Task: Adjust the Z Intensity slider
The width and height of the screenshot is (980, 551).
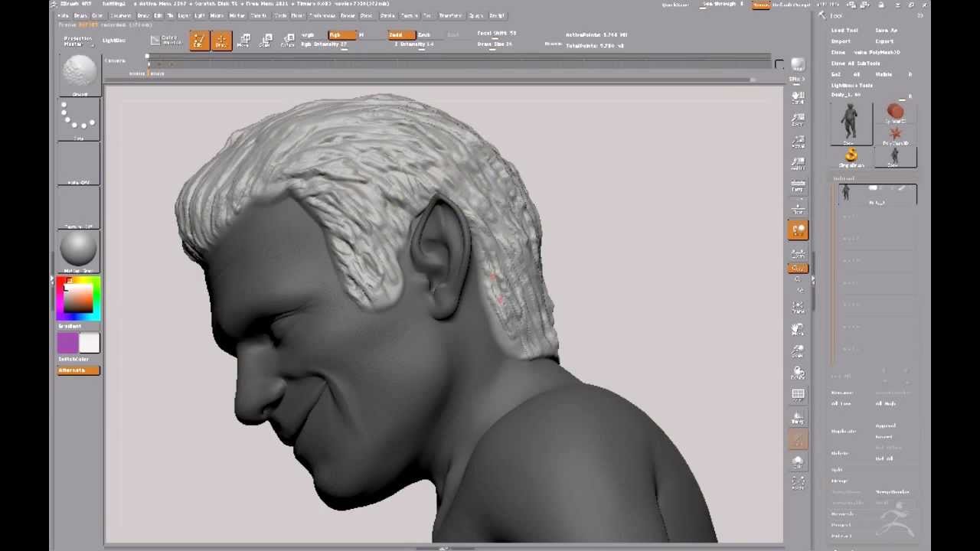Action: [414, 44]
